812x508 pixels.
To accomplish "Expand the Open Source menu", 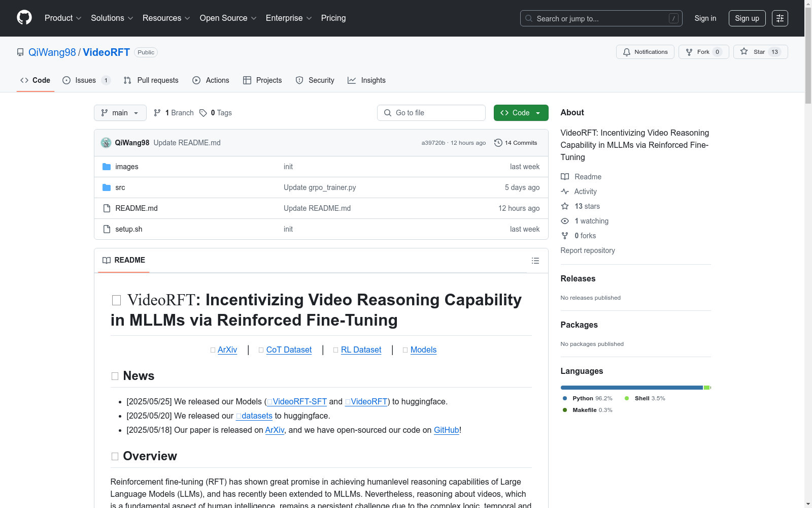I will tap(228, 18).
